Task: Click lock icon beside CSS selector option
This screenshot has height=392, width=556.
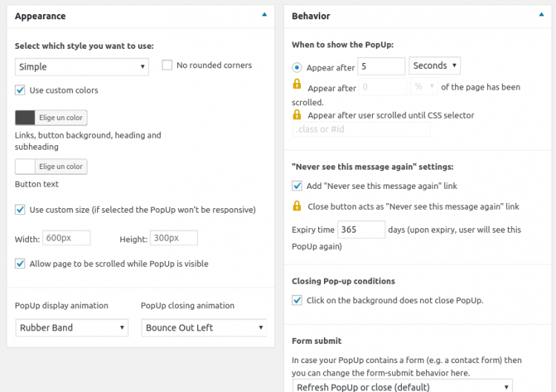Action: pyautogui.click(x=297, y=115)
